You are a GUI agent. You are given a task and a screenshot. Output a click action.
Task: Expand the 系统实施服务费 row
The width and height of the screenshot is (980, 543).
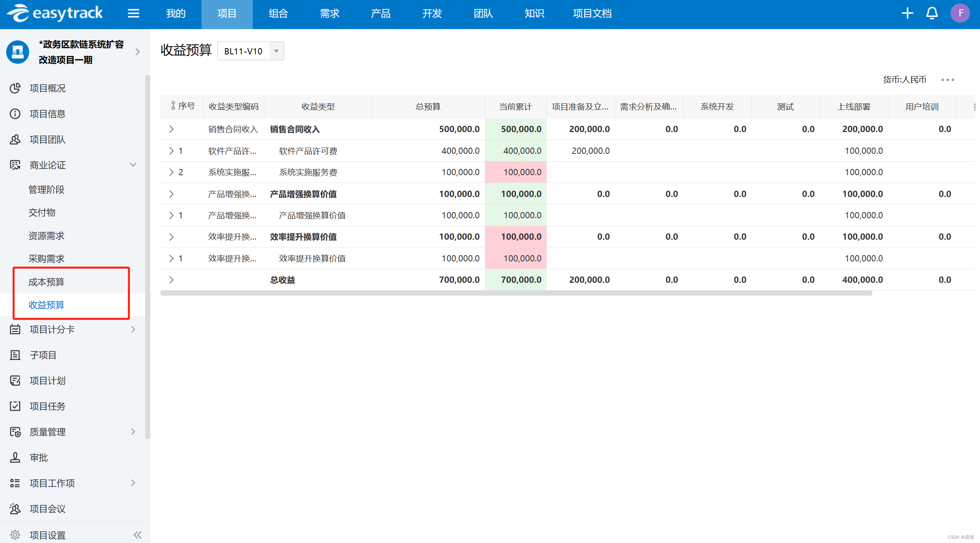coord(171,172)
